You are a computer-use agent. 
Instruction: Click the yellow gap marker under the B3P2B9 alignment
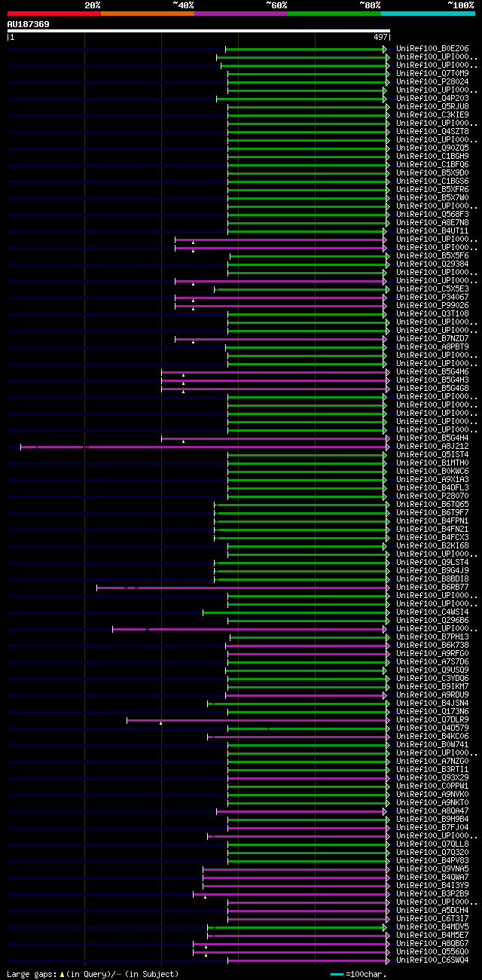[205, 897]
